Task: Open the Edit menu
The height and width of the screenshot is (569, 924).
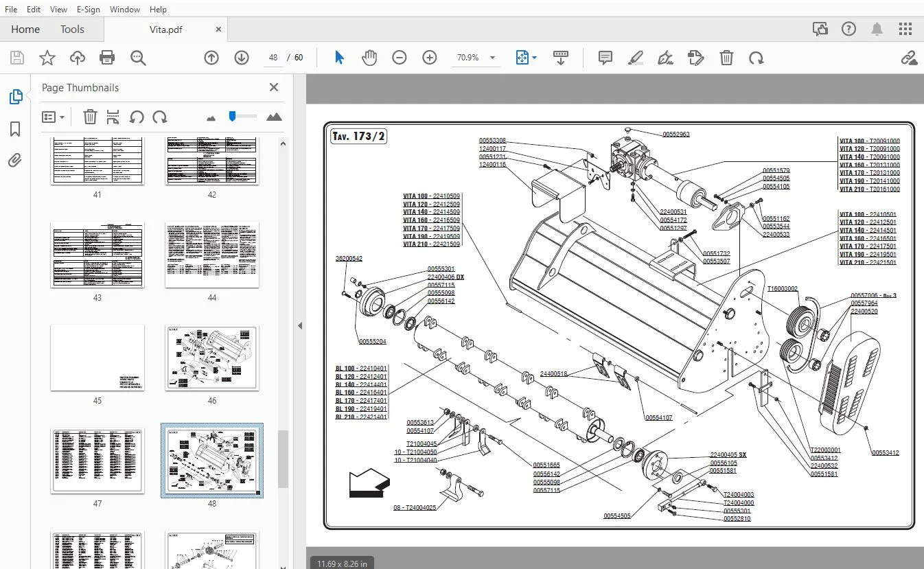Action: pyautogui.click(x=34, y=10)
